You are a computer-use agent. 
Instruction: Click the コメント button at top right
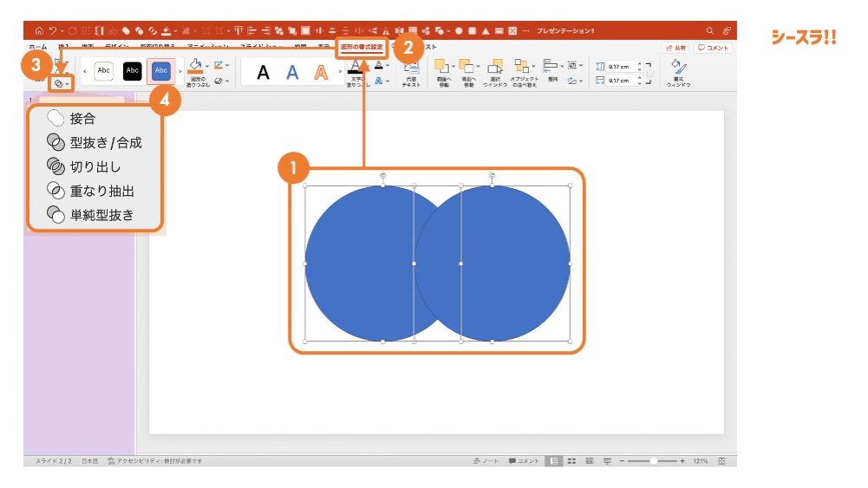pos(713,48)
